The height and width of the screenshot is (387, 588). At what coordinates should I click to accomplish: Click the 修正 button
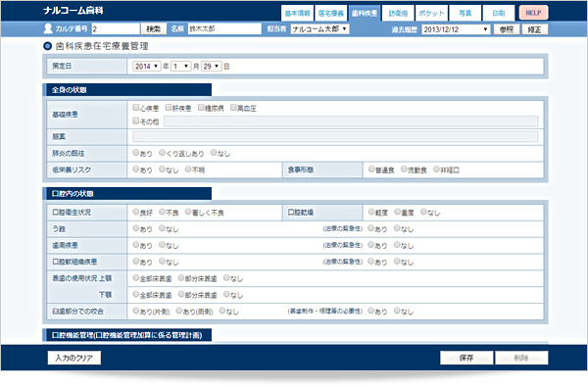[534, 29]
